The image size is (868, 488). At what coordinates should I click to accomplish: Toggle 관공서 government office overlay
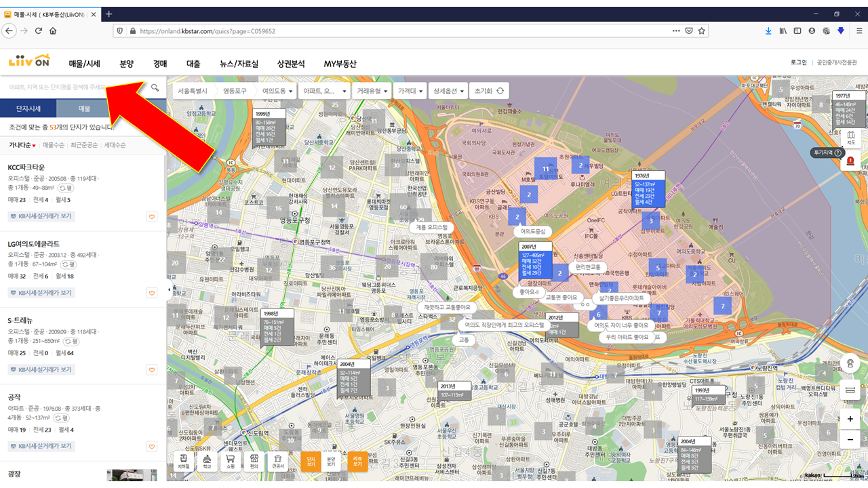pyautogui.click(x=277, y=462)
